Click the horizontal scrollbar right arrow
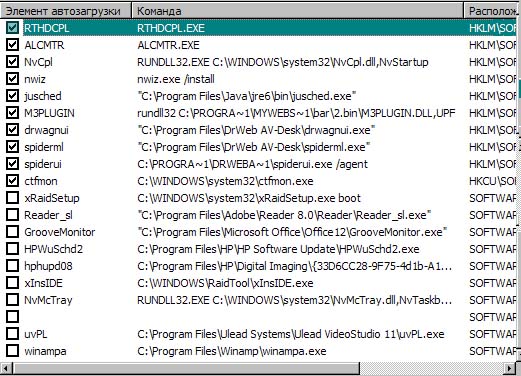The height and width of the screenshot is (376, 521). click(509, 368)
